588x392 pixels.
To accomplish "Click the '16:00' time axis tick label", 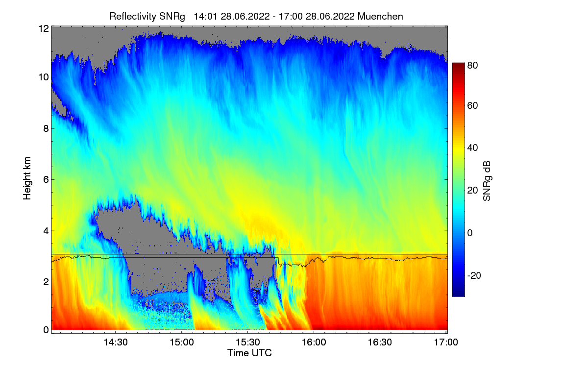I will pos(314,342).
